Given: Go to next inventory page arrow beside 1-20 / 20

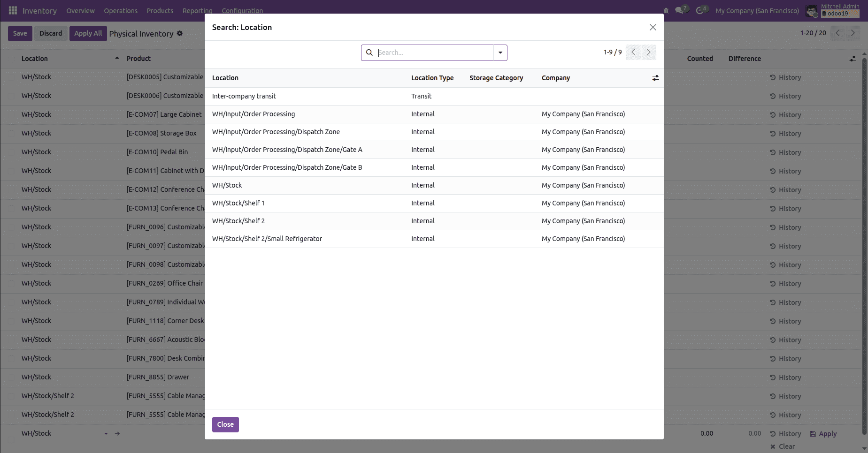Looking at the screenshot, I should (x=853, y=33).
